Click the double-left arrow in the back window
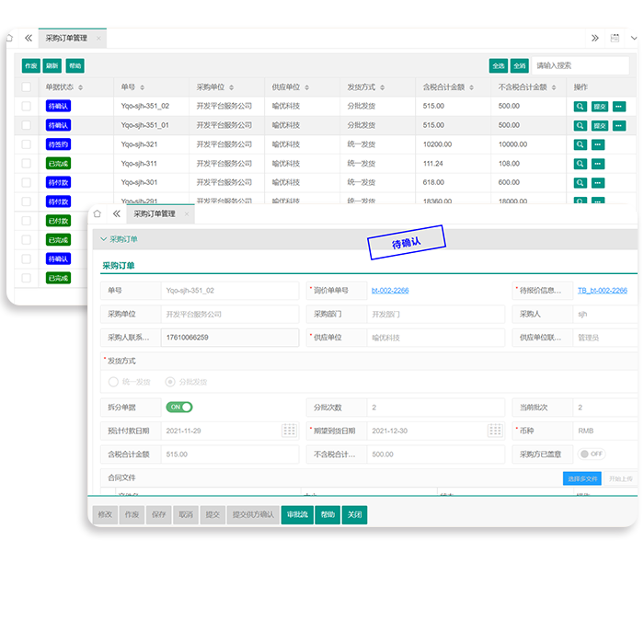Viewport: 644px width, 644px height. pos(29,39)
